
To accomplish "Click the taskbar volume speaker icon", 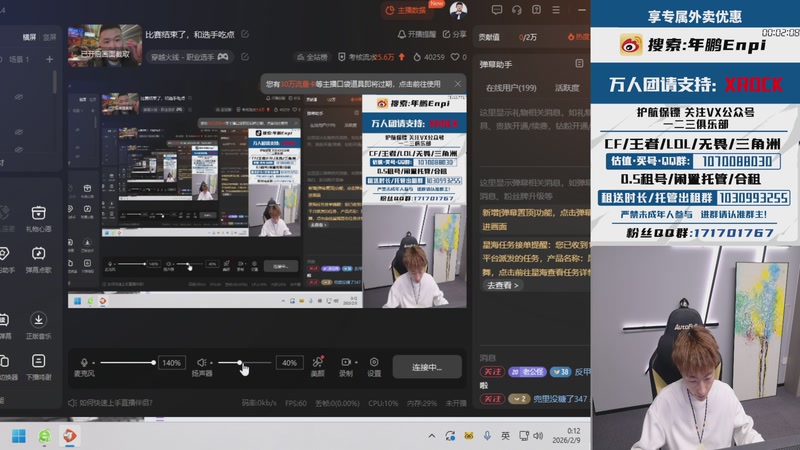I will click(x=538, y=436).
